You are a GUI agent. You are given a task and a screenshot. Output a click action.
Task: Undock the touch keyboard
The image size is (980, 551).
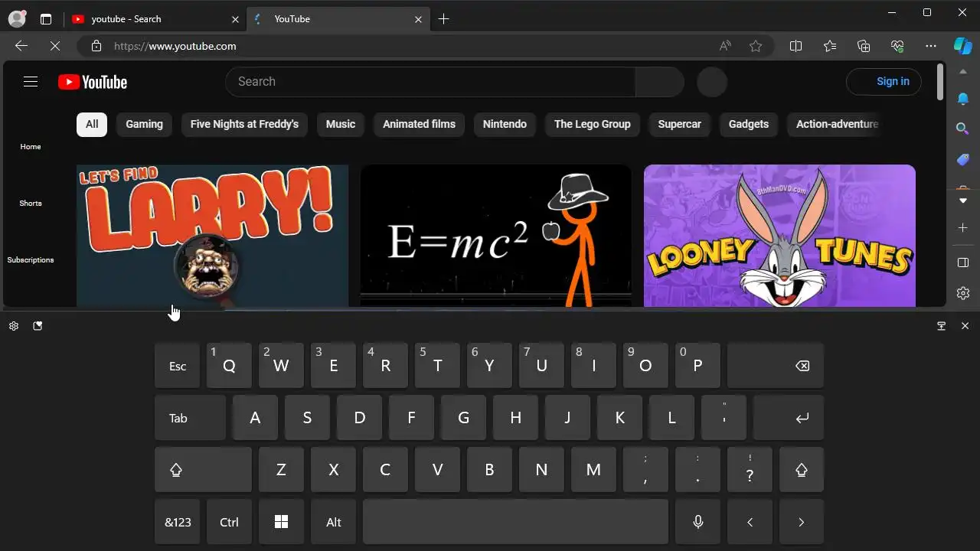coord(942,326)
